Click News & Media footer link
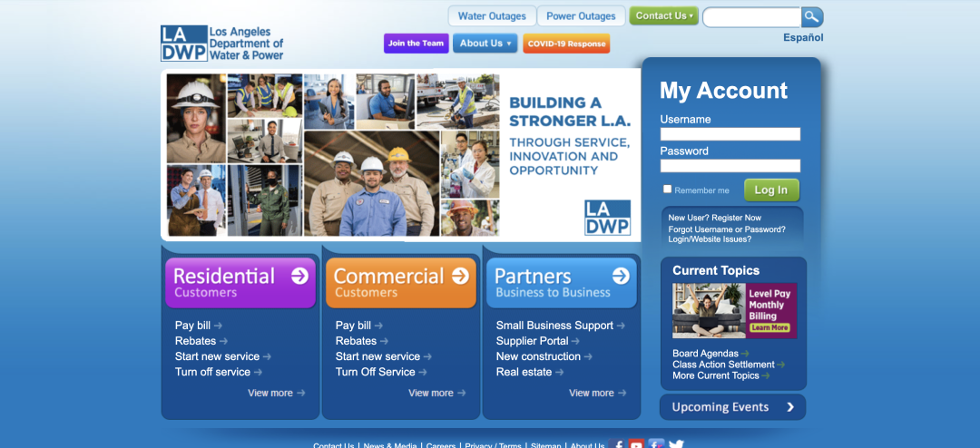The width and height of the screenshot is (980, 448). click(x=390, y=445)
